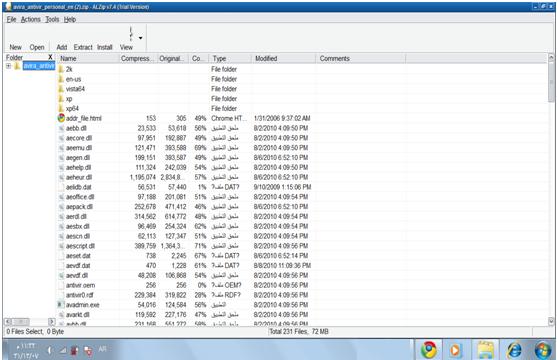This screenshot has height=360, width=557.
Task: Click the aehelp.dll file icon
Action: 61,167
